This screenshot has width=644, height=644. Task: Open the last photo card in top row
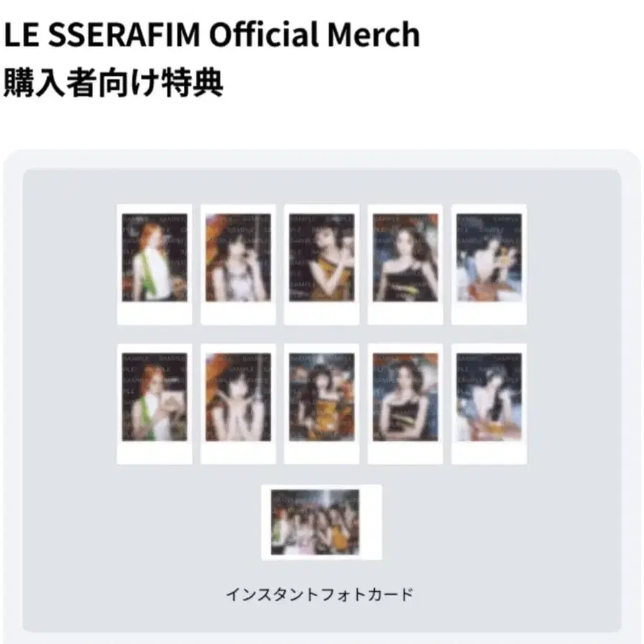[x=489, y=265]
